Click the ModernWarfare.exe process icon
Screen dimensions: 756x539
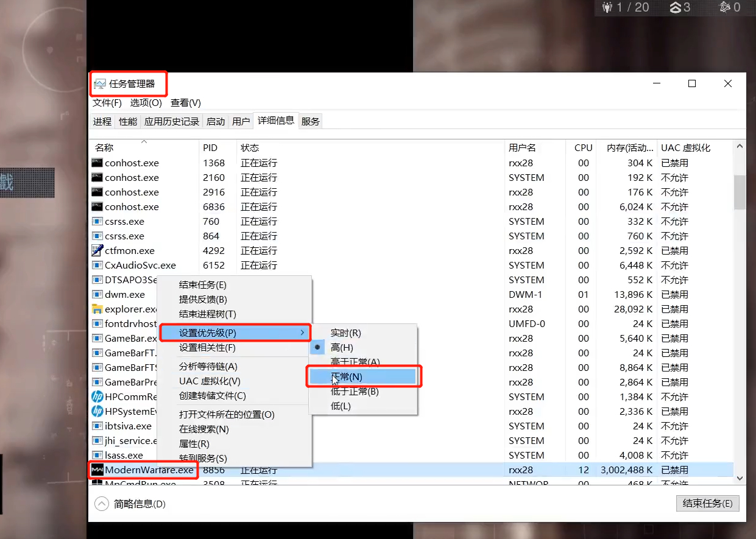pyautogui.click(x=97, y=470)
